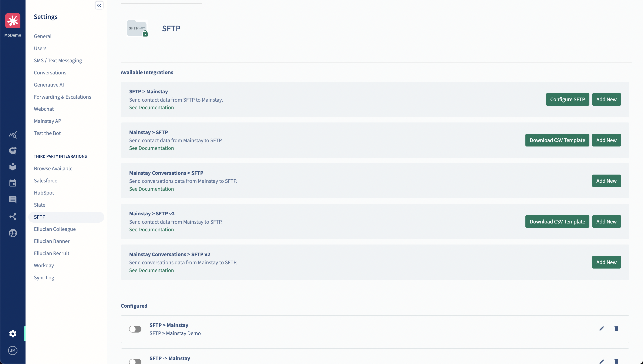This screenshot has width=643, height=364.
Task: Collapse the settings sidebar with double-chevron
Action: click(99, 5)
